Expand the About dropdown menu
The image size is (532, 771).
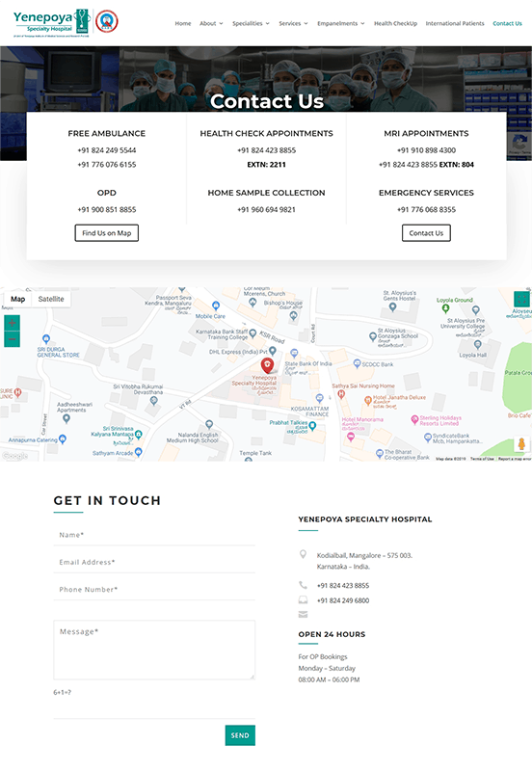211,23
